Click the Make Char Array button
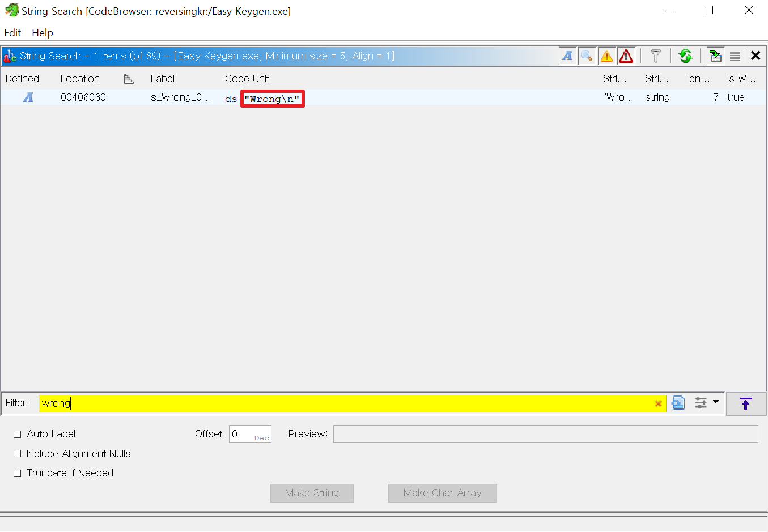The image size is (768, 532). pos(443,493)
